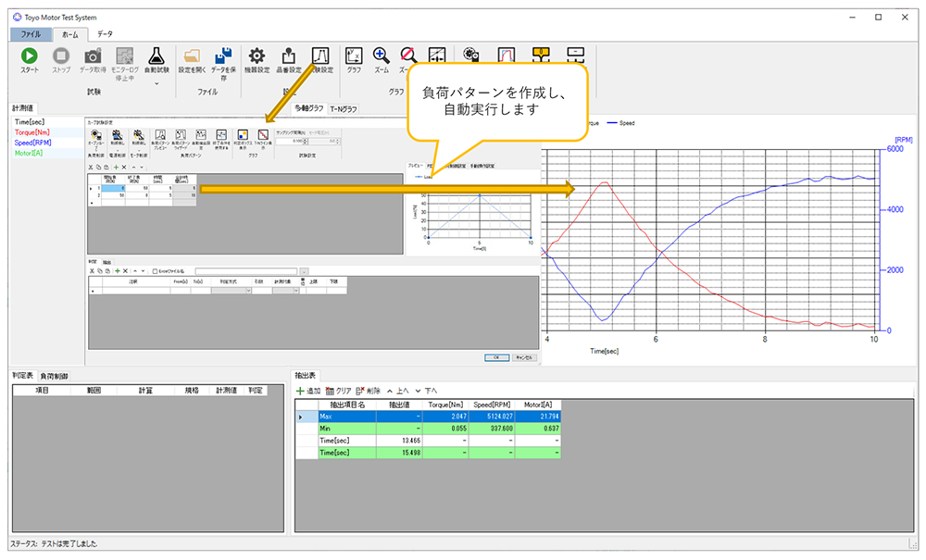The width and height of the screenshot is (926, 560).
Task: Click the 自動抽出設定 icon in the dialog
Action: 201,135
